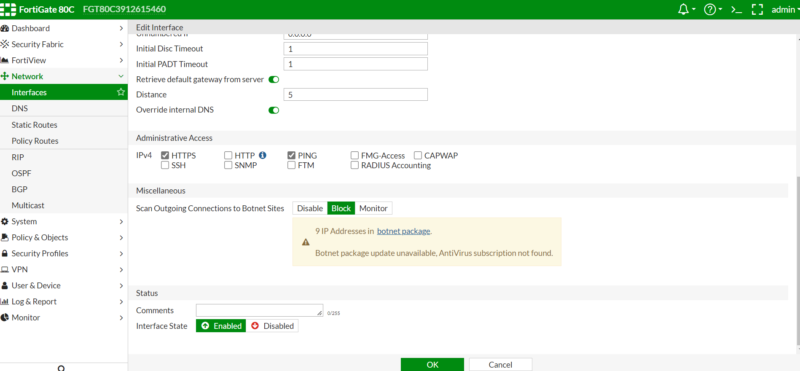Expand the Monitor menu chevron
Image resolution: width=800 pixels, height=371 pixels.
(x=121, y=317)
